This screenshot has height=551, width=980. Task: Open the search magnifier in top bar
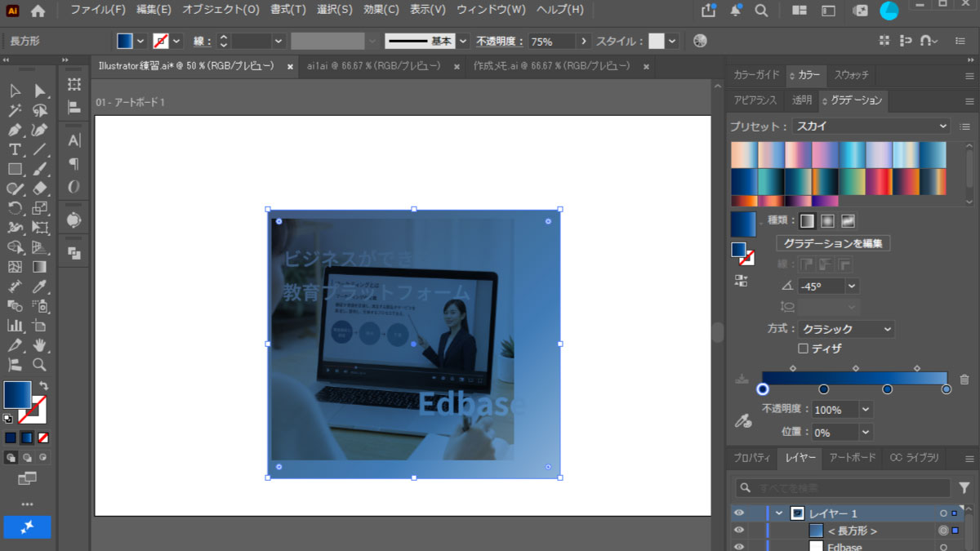[x=761, y=11]
